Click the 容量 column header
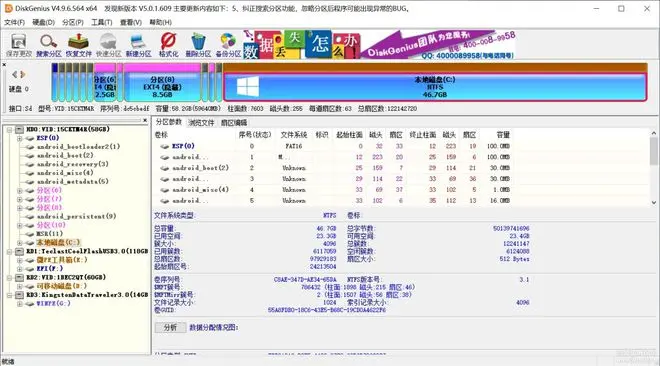This screenshot has height=366, width=660. tap(503, 135)
